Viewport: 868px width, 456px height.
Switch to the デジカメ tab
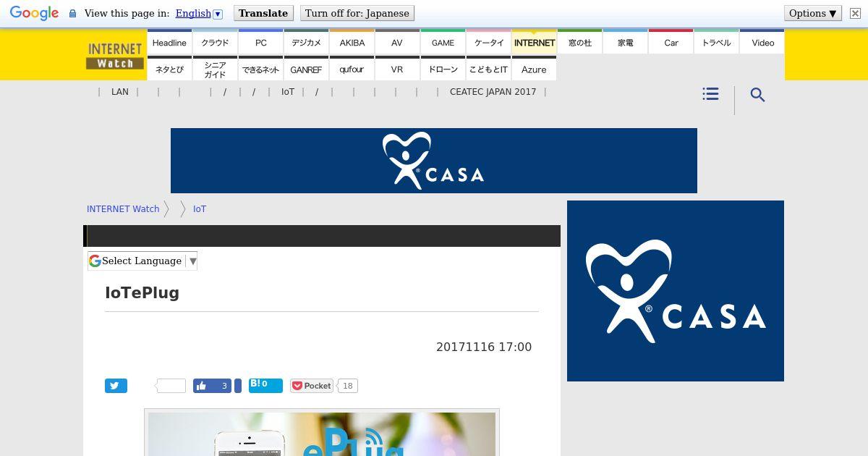tap(306, 42)
